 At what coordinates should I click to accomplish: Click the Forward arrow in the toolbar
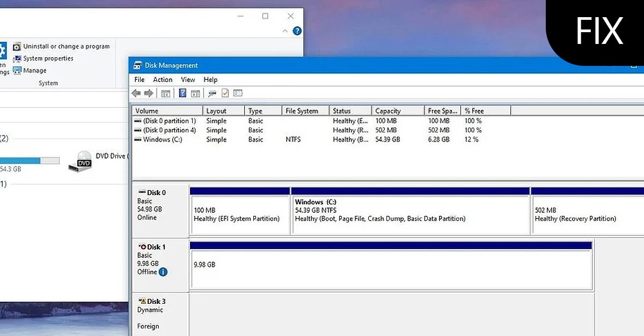pyautogui.click(x=149, y=93)
